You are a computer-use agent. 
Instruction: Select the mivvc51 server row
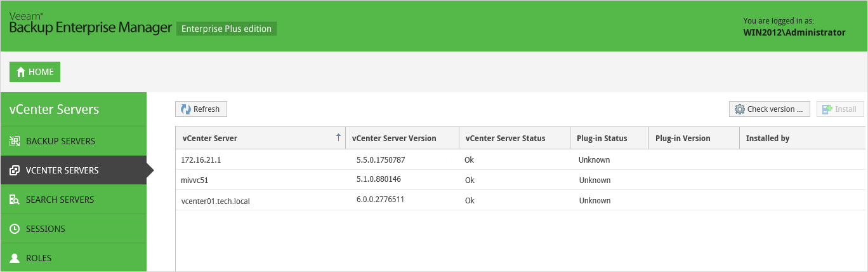520,180
